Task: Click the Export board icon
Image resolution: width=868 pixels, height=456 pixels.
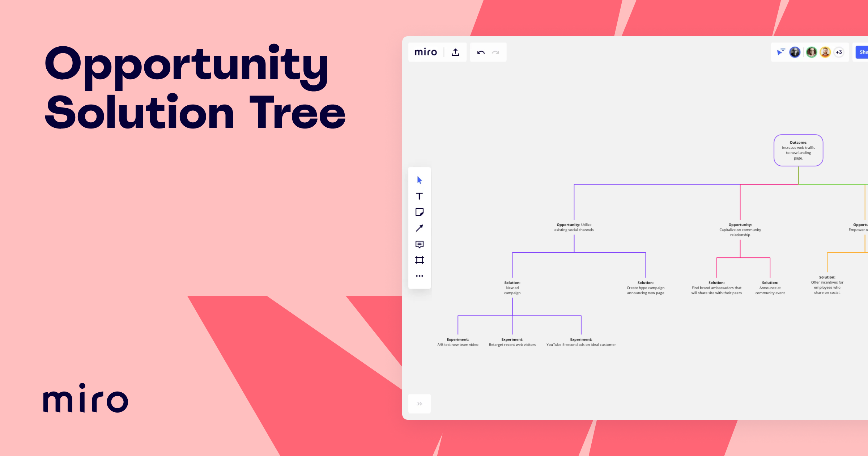Action: click(455, 52)
